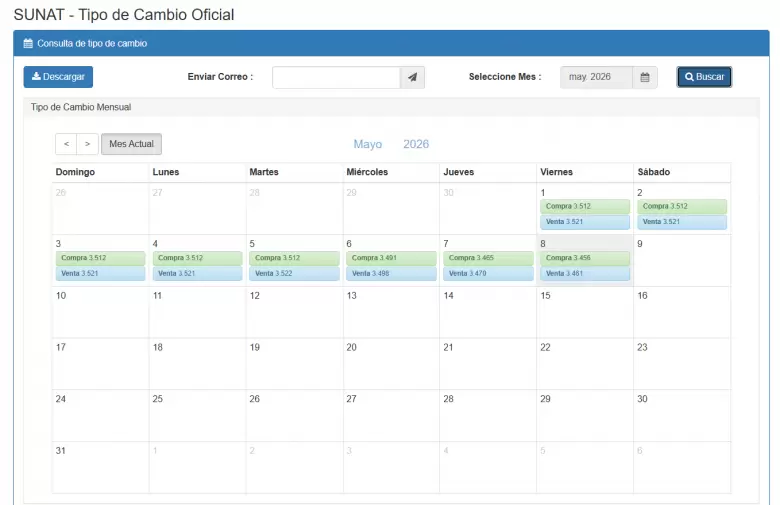Select Compra 3.456 on day 8
This screenshot has width=780, height=505.
(585, 258)
